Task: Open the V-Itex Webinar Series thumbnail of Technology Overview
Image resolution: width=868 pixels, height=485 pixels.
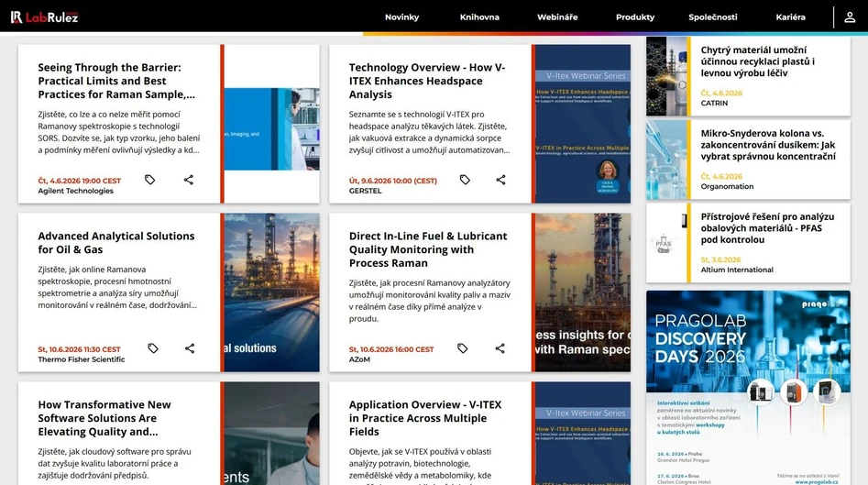Action: click(x=583, y=124)
